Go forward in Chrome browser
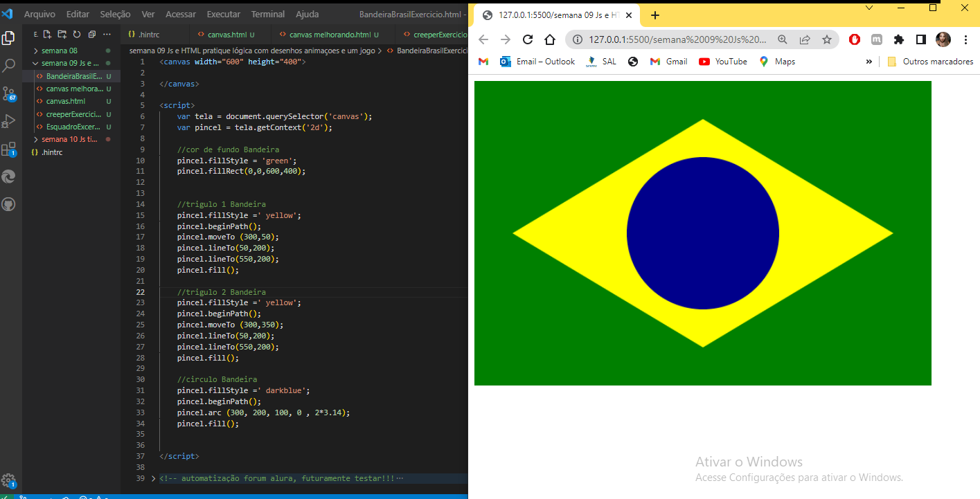Viewport: 980px width, 499px height. (x=506, y=39)
